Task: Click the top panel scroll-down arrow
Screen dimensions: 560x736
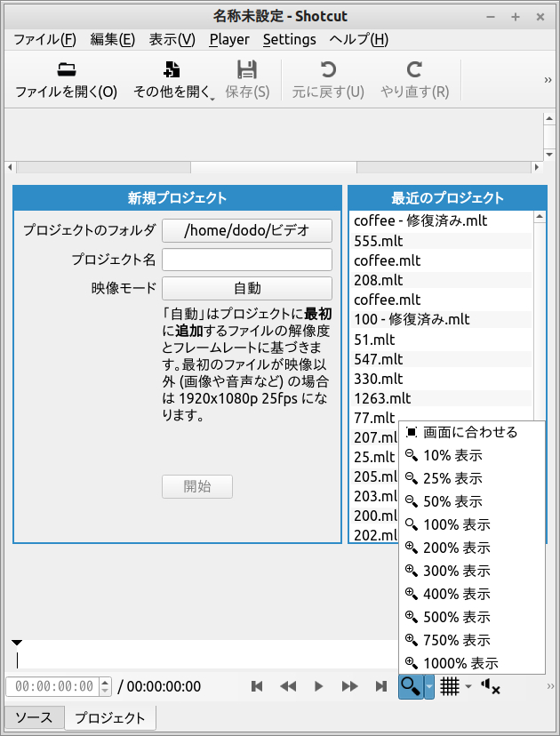Action: [549, 155]
